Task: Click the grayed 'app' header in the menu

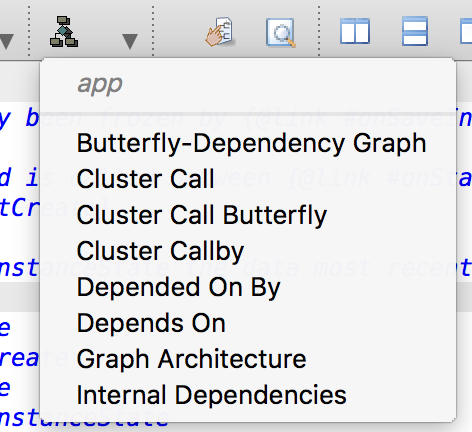Action: 100,85
